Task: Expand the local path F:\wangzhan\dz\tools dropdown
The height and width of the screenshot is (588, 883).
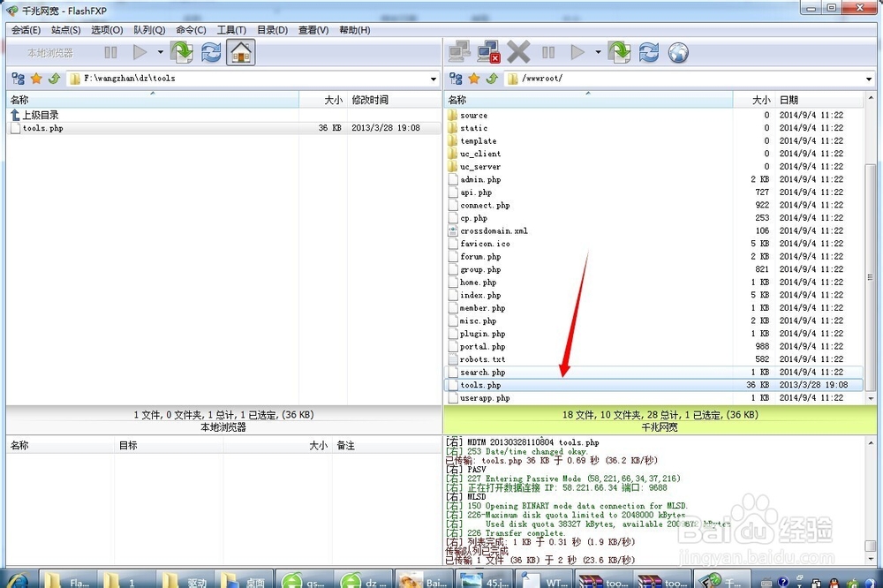Action: point(433,79)
